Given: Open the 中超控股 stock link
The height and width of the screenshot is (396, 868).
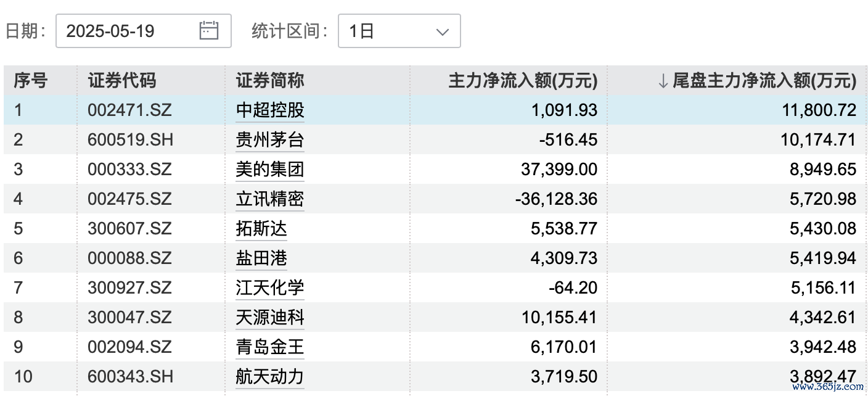Looking at the screenshot, I should point(270,110).
